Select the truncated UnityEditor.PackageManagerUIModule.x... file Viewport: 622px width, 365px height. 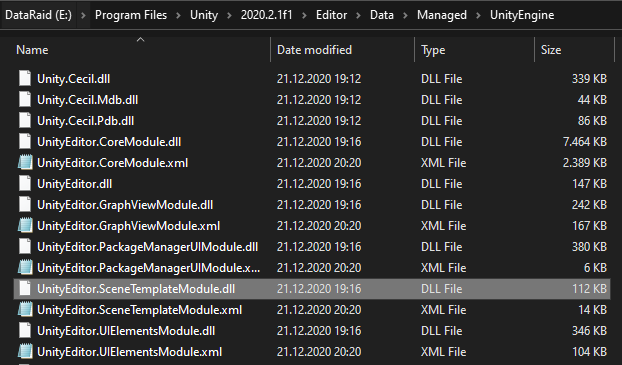tap(149, 268)
